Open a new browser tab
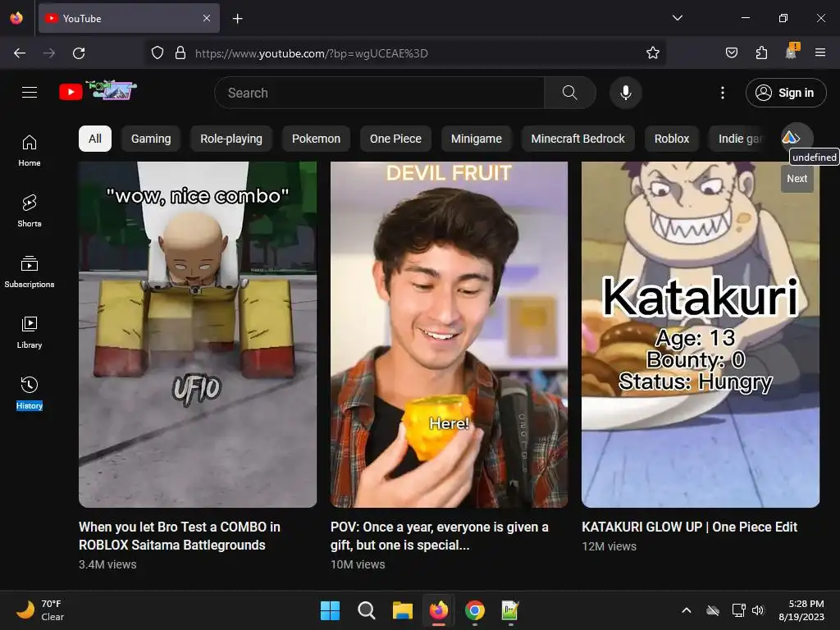 point(237,19)
